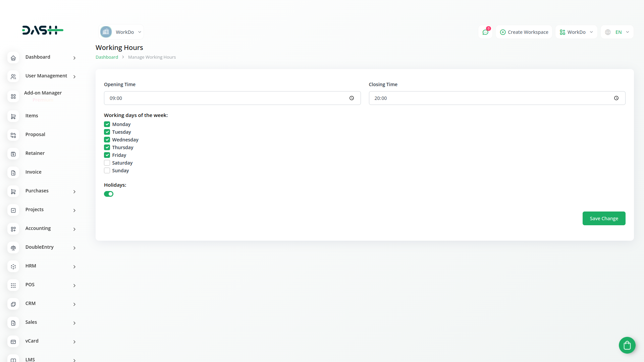Turn off the Holidays toggle
Image resolution: width=644 pixels, height=362 pixels.
109,194
